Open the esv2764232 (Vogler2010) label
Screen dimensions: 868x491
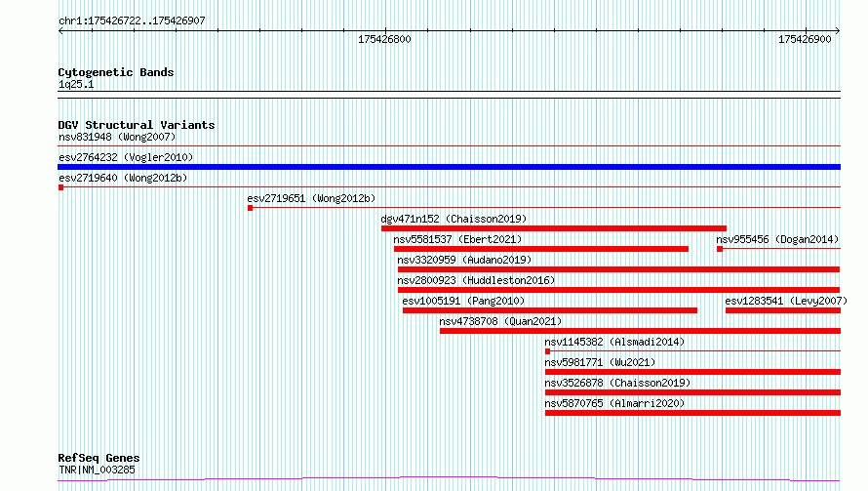click(126, 157)
